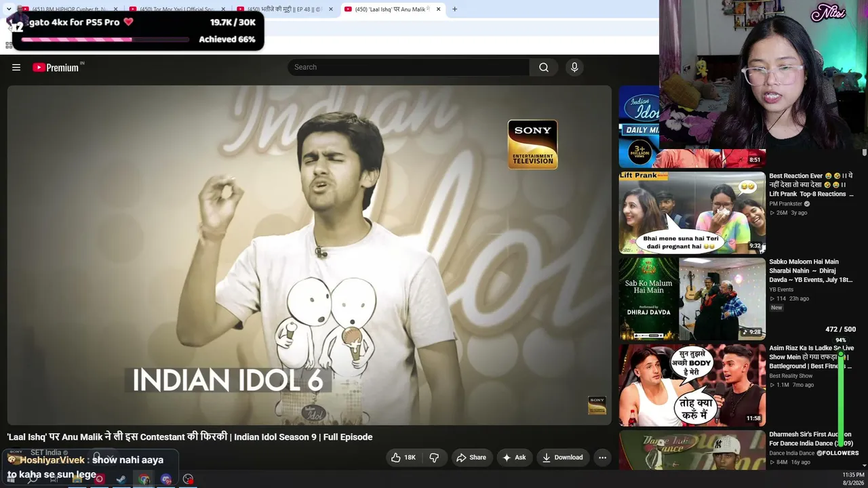The image size is (868, 488).
Task: Close the BM HIPHOP Cypher tab
Action: tap(115, 9)
